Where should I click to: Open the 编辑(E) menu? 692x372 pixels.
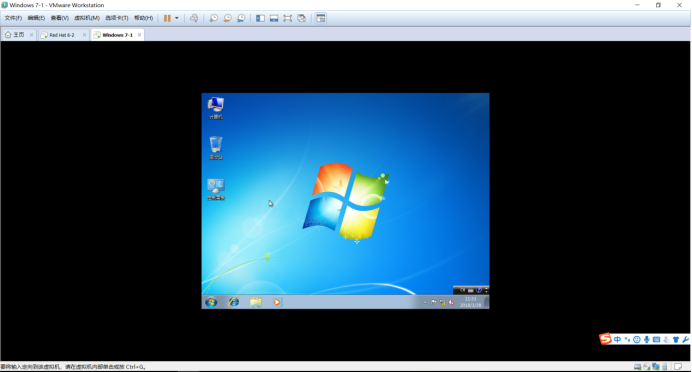click(36, 18)
